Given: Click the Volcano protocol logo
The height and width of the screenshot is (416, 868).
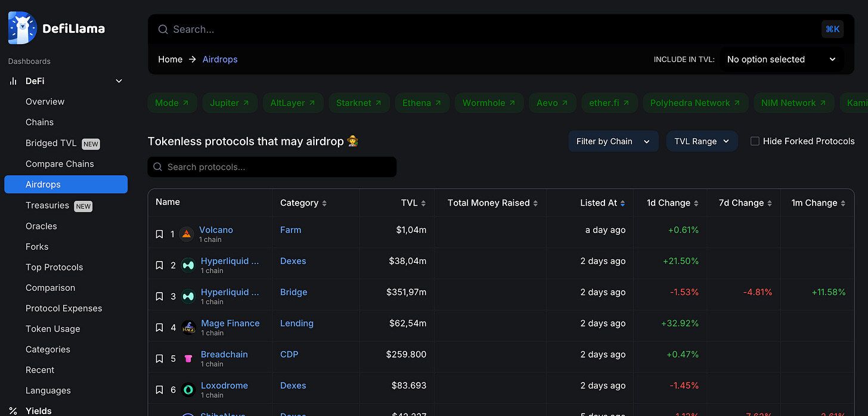Looking at the screenshot, I should click(x=187, y=234).
